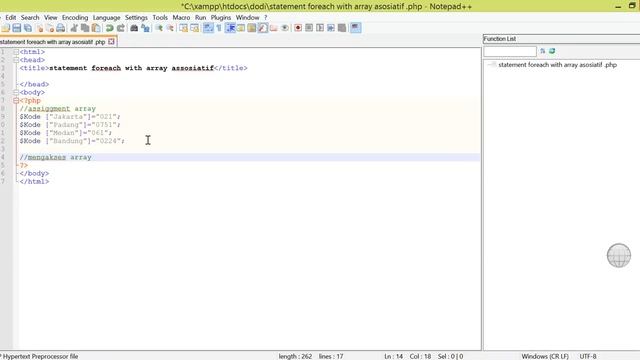Paste from clipboard using the Paste icon
640x360 pixels.
(x=96, y=28)
